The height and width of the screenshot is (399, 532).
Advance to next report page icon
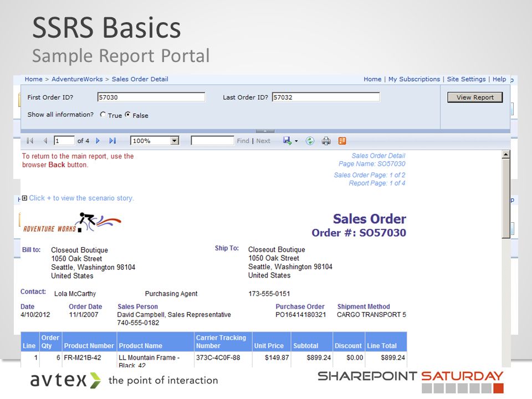(x=98, y=141)
